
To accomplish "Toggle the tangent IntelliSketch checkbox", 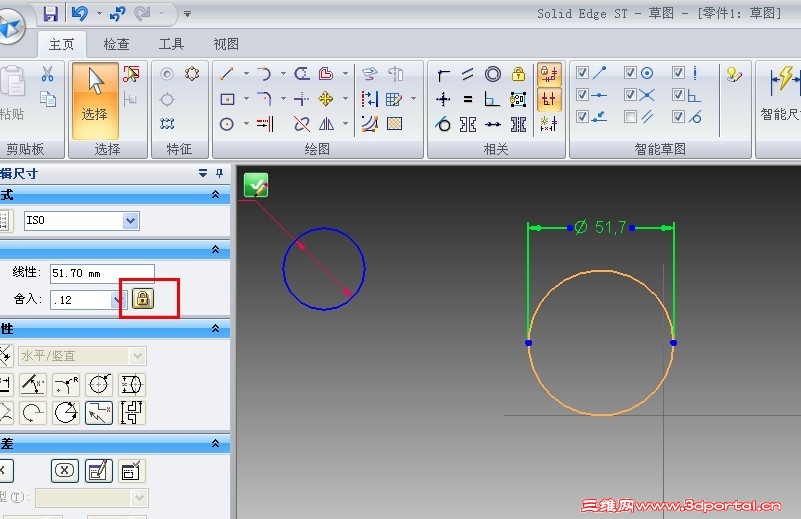I will [x=678, y=116].
